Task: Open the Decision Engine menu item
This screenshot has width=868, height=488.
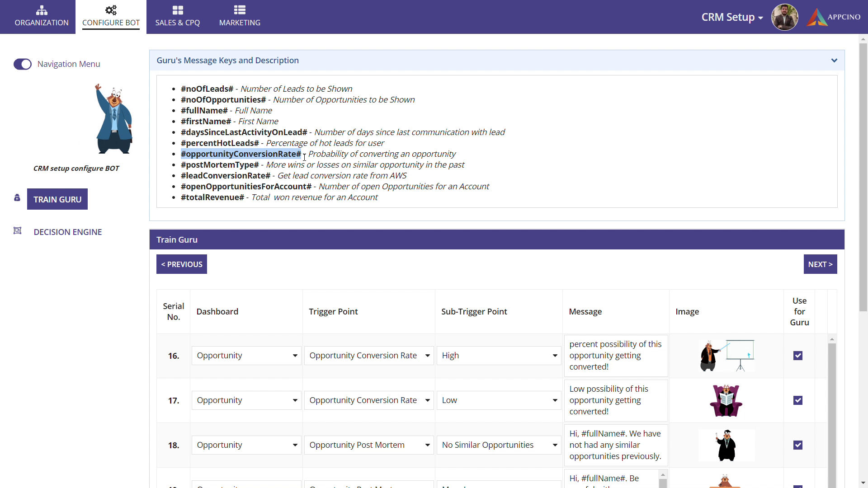Action: pos(68,232)
